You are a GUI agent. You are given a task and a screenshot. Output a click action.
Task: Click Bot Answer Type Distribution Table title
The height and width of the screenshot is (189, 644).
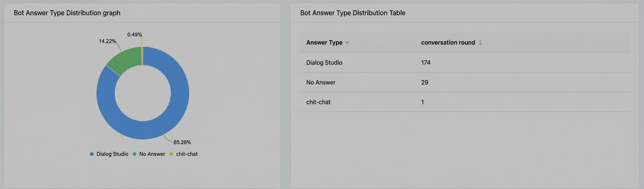pos(353,13)
